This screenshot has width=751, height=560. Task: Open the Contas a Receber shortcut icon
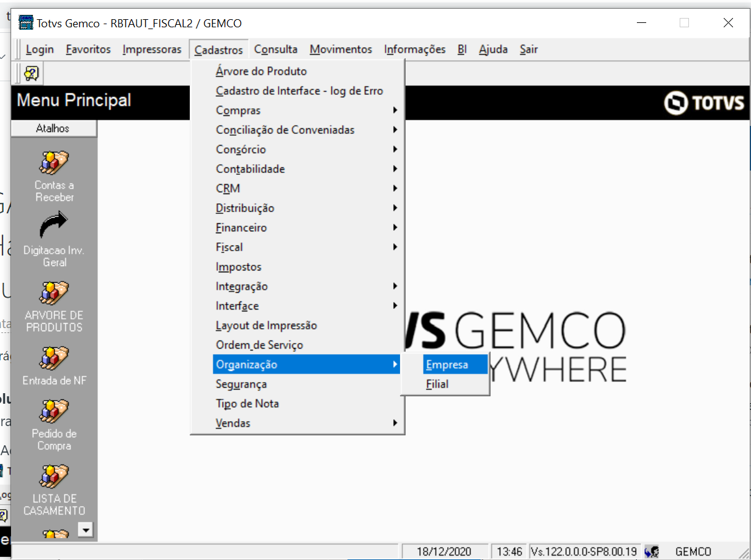(54, 163)
